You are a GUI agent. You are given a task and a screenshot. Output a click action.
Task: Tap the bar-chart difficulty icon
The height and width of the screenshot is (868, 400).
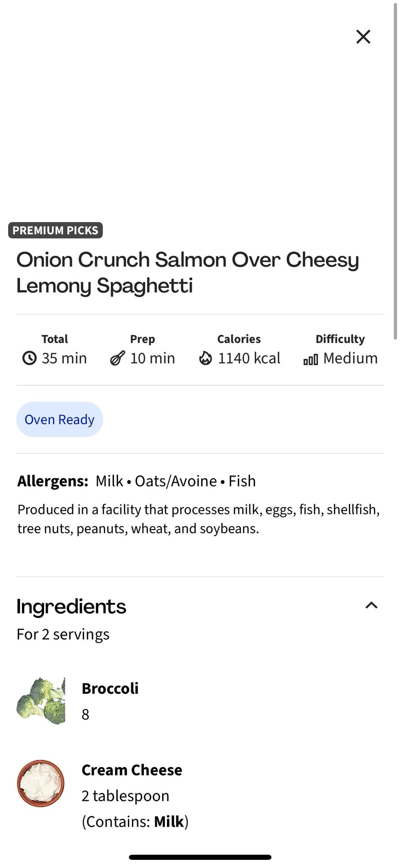[310, 360]
